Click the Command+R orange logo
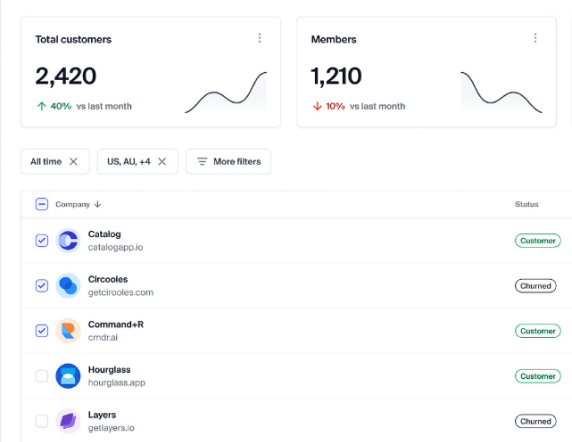This screenshot has height=442, width=572. [x=68, y=331]
